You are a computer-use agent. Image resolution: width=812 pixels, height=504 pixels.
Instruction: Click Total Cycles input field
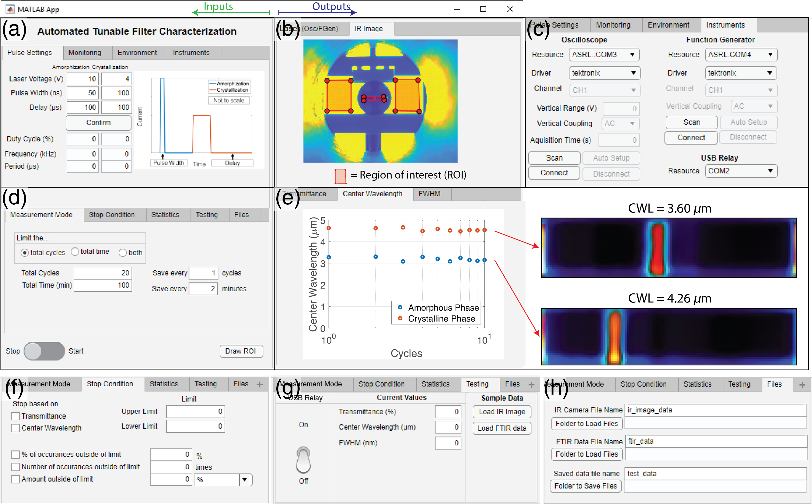[x=103, y=273]
